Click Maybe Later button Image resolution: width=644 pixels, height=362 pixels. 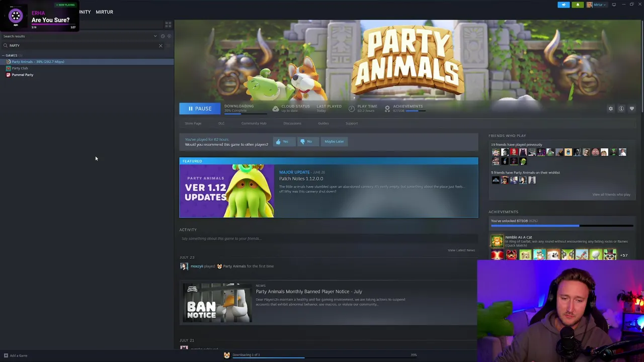click(x=334, y=142)
